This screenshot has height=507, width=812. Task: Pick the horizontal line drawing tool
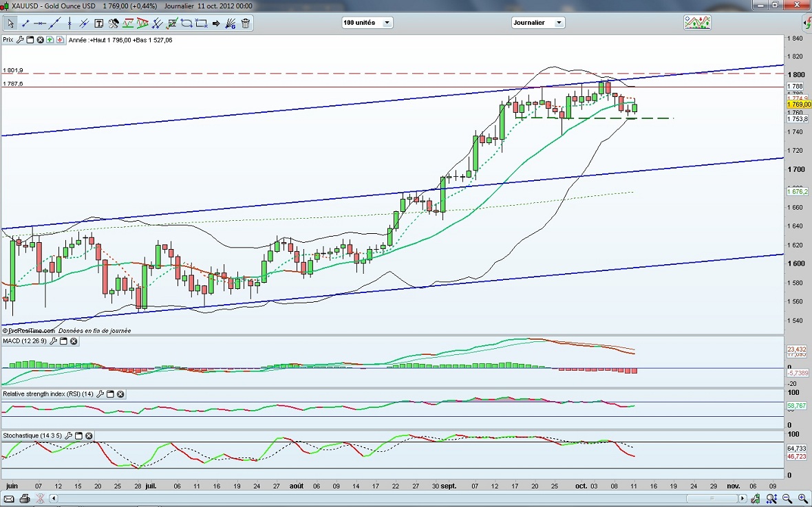pyautogui.click(x=40, y=23)
